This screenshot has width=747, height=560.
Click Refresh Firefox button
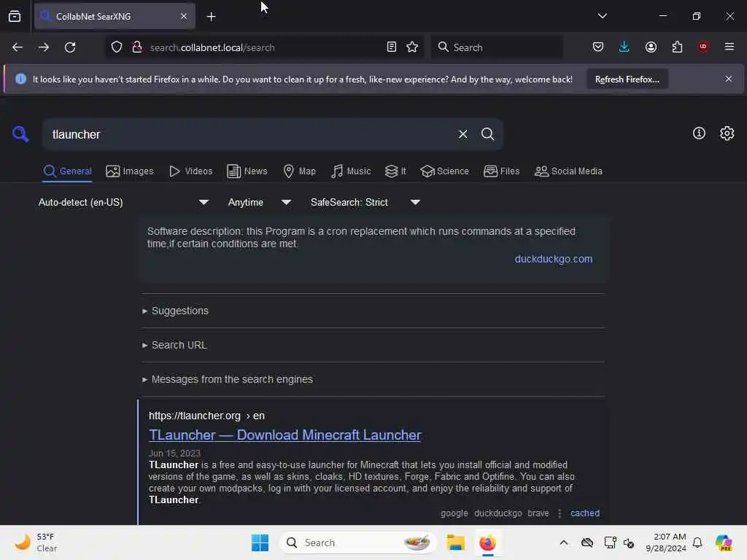pyautogui.click(x=627, y=79)
